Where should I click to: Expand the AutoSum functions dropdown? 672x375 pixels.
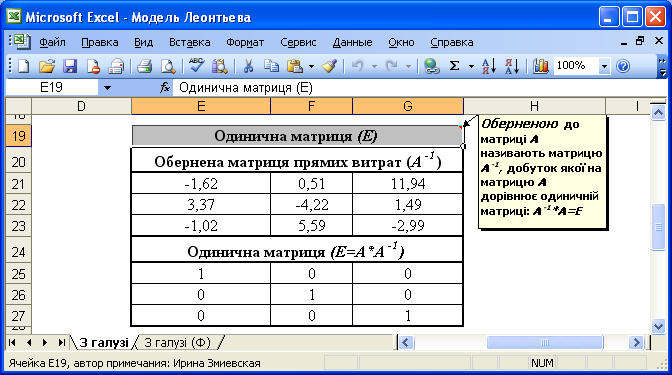[471, 66]
